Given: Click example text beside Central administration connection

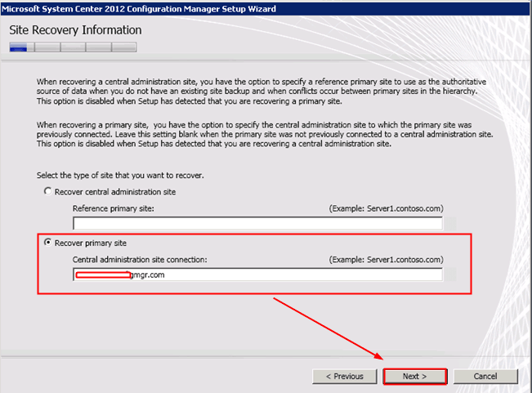Looking at the screenshot, I should tap(386, 260).
